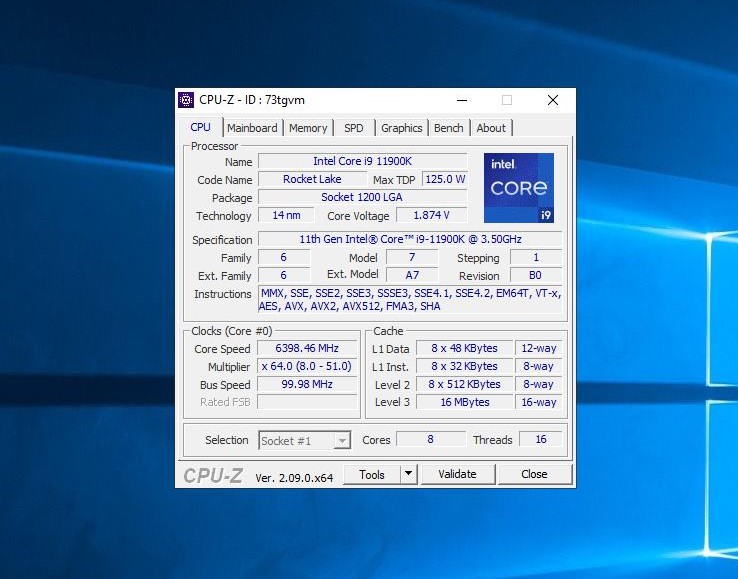Click the L1 Data value 8 x 48 KBytes
The width and height of the screenshot is (738, 579).
coord(465,348)
